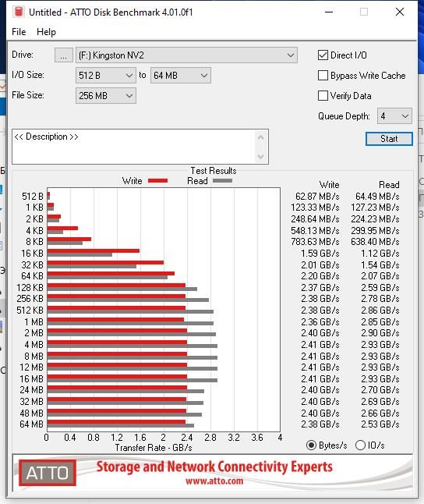The height and width of the screenshot is (504, 424).
Task: Click the Storage and Network Connectivity Experts banner text
Action: click(214, 467)
